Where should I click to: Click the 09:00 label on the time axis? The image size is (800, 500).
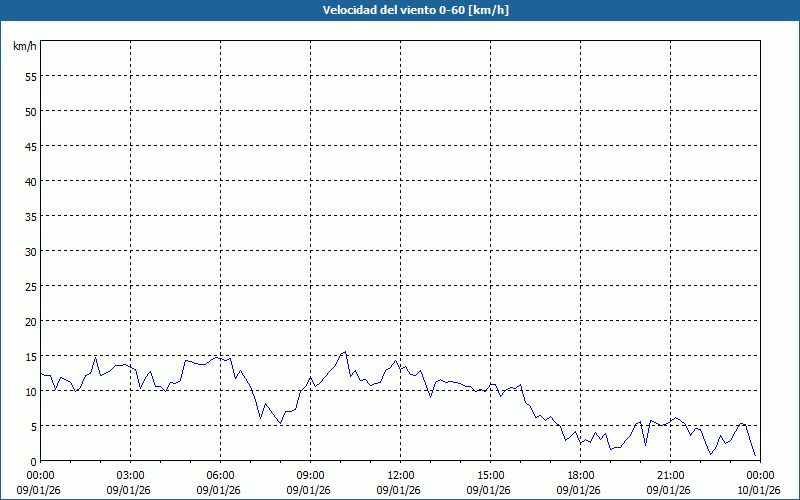(x=310, y=475)
